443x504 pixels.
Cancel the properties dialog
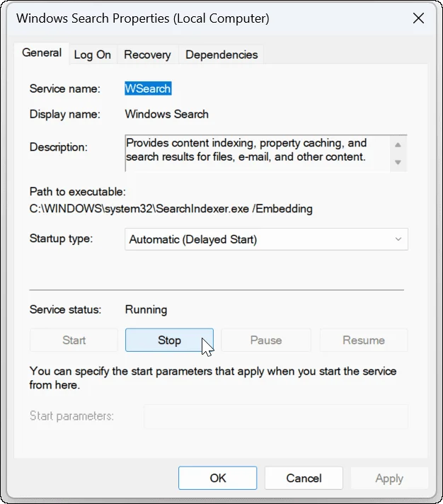(304, 478)
